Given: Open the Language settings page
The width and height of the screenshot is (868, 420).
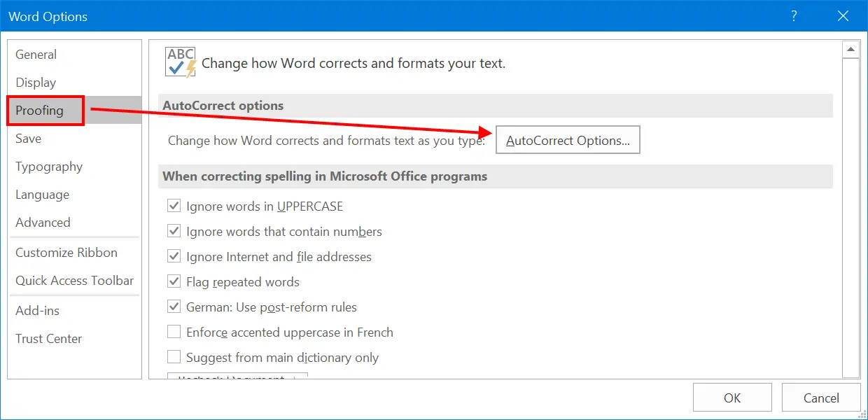Looking at the screenshot, I should pyautogui.click(x=42, y=194).
